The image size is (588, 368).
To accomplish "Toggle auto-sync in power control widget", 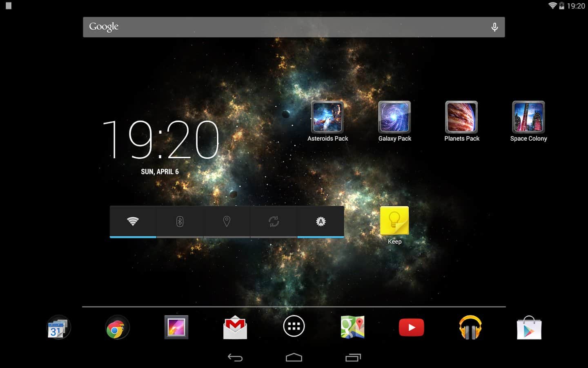I will [274, 222].
